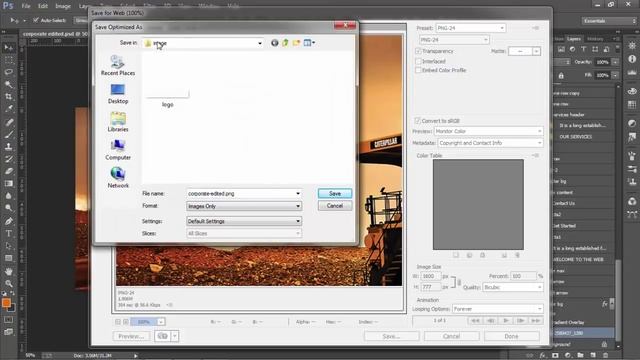Select the Horizontal Type tool
The height and width of the screenshot is (360, 640).
(9, 233)
